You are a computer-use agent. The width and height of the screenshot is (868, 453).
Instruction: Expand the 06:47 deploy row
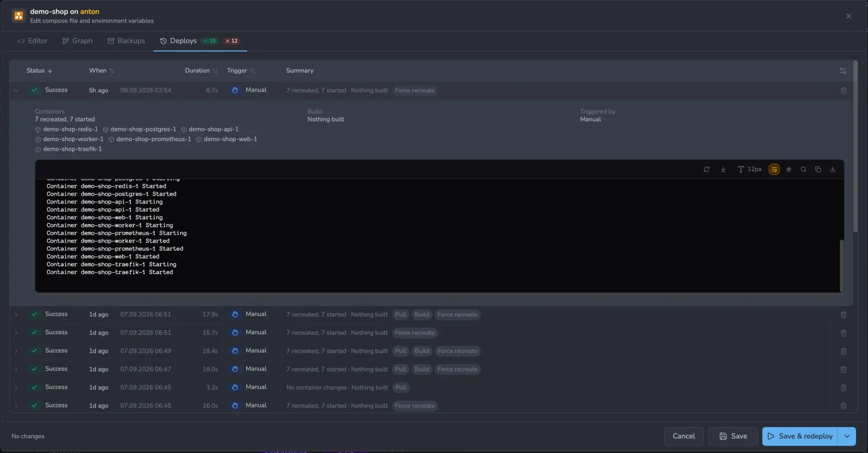(16, 369)
